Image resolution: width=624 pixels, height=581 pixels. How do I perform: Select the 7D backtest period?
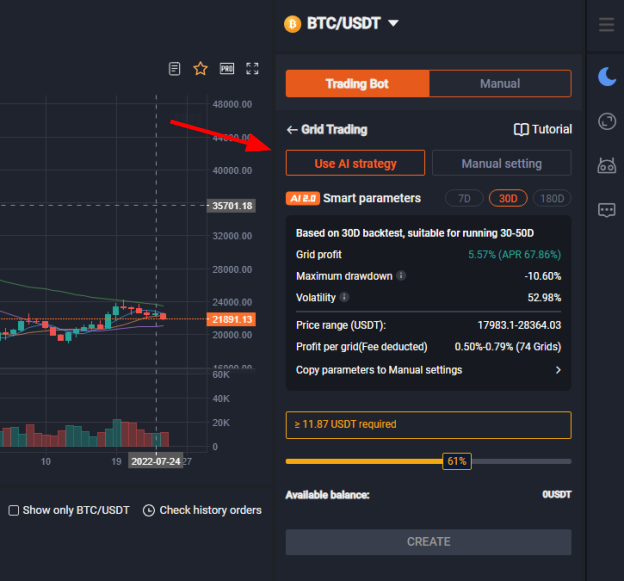(464, 198)
